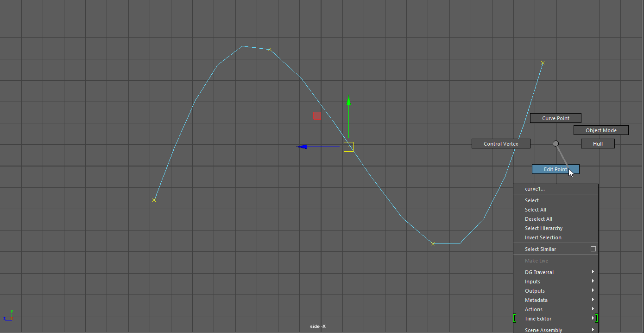
Task: Select the white edit point at curve's left end
Action: pos(154,200)
